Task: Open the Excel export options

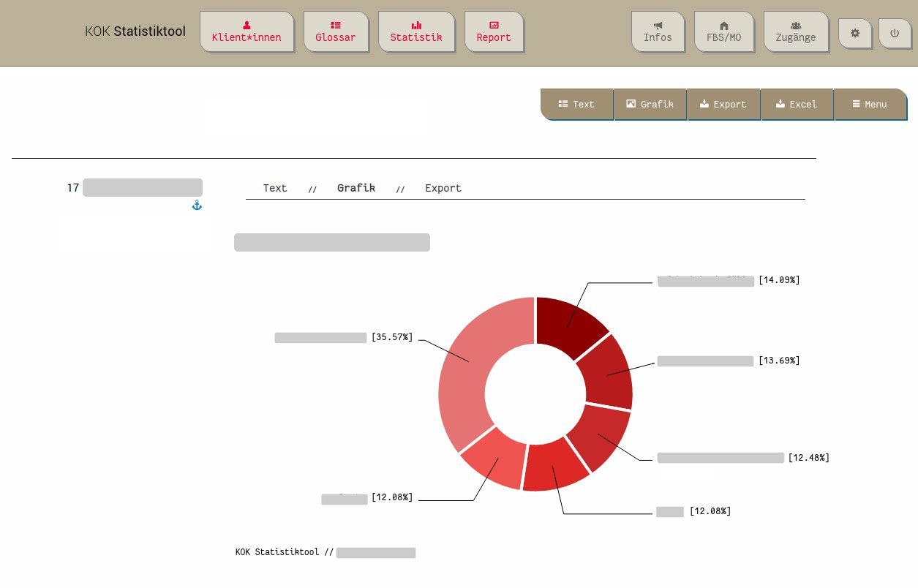Action: click(x=797, y=104)
